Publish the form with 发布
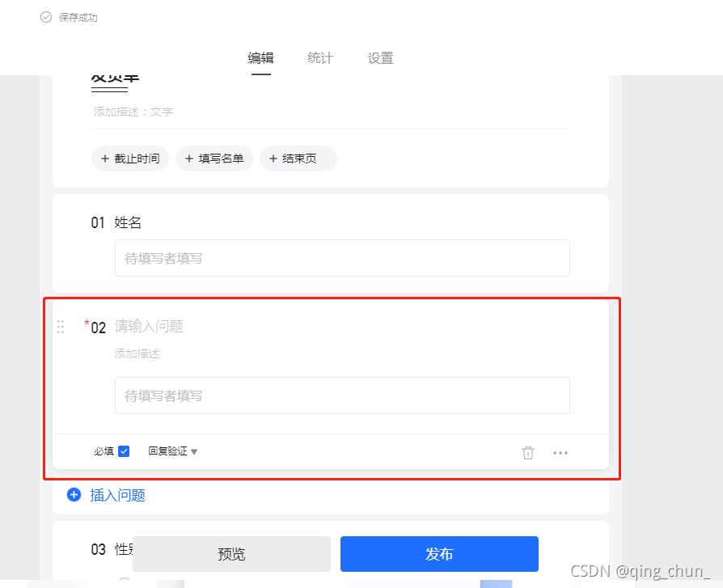The image size is (723, 588). (x=439, y=554)
